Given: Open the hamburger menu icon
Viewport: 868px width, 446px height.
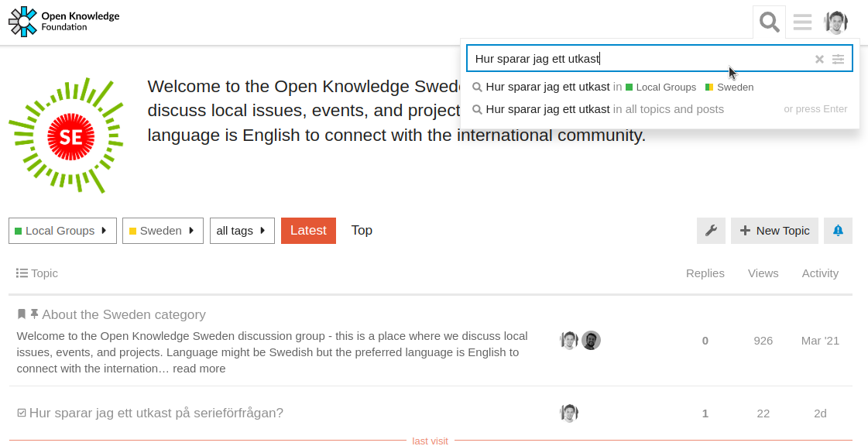Looking at the screenshot, I should point(802,22).
